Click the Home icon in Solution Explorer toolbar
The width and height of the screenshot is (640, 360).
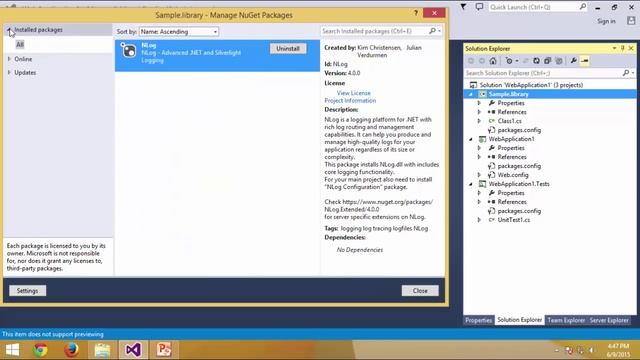tap(493, 61)
